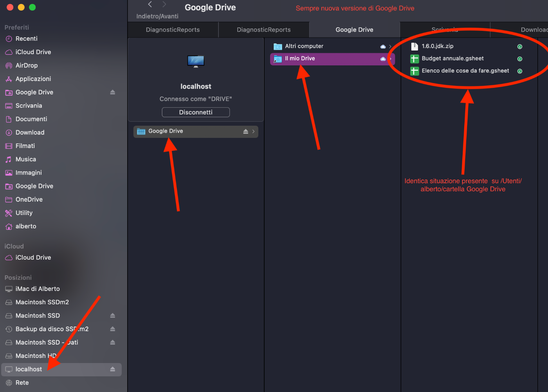Click the sync badge for Elenco delle cose da fare

520,71
